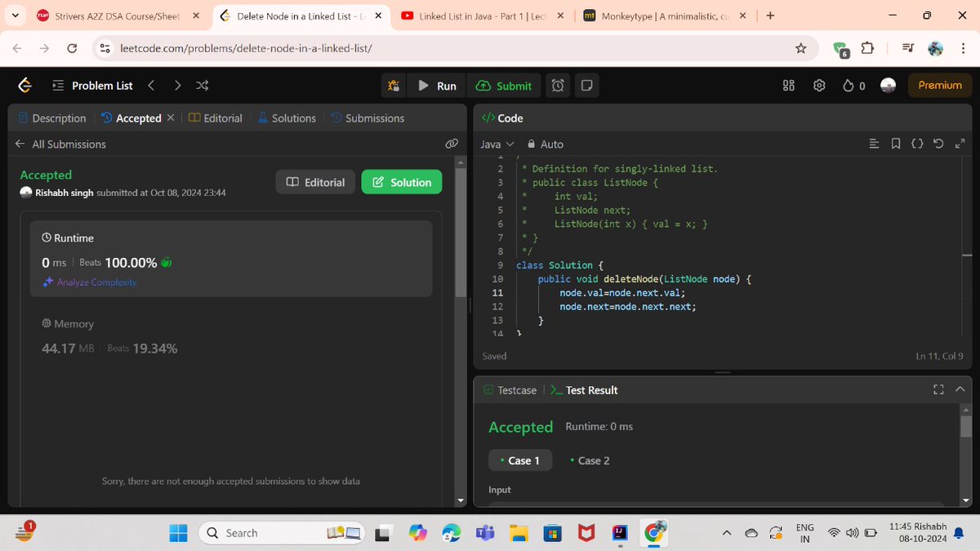This screenshot has width=980, height=551.
Task: Click the Memory section
Action: point(231,336)
